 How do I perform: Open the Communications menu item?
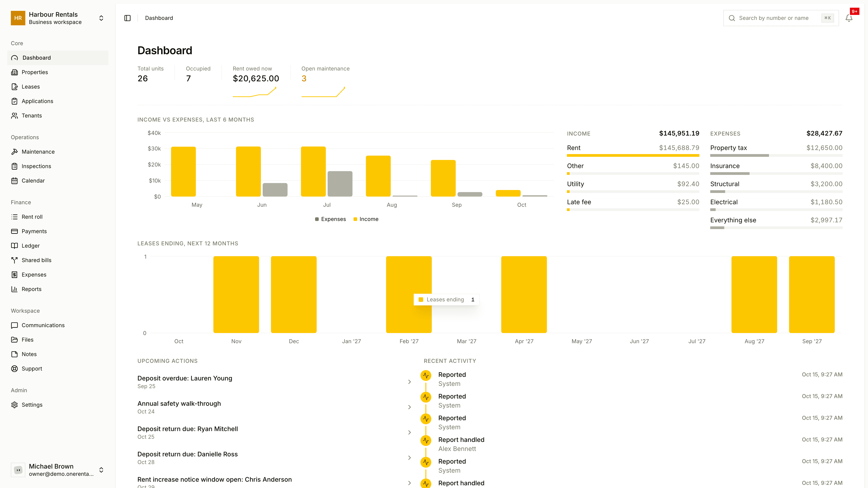click(58, 325)
